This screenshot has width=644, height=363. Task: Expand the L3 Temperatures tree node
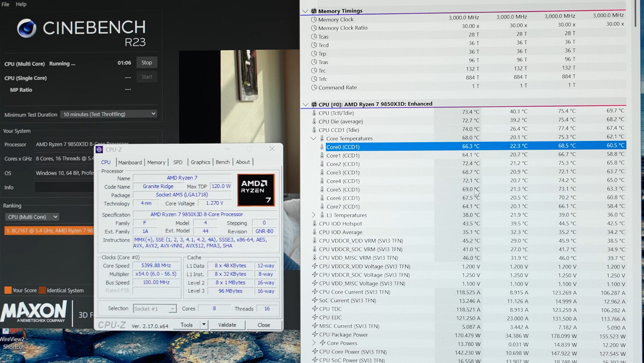[x=314, y=215]
